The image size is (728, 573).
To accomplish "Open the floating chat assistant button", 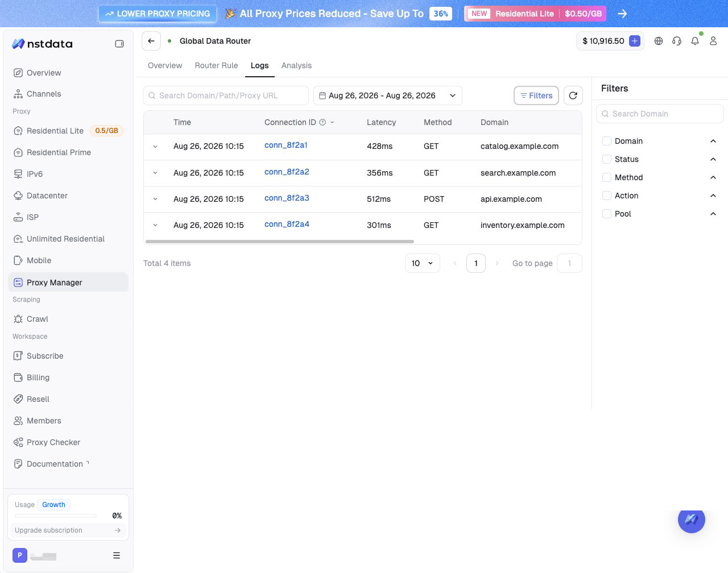I will click(692, 519).
